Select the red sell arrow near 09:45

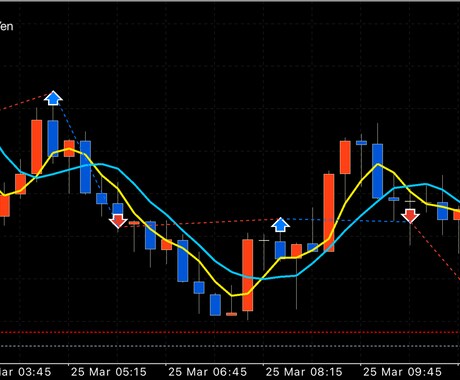pyautogui.click(x=410, y=216)
